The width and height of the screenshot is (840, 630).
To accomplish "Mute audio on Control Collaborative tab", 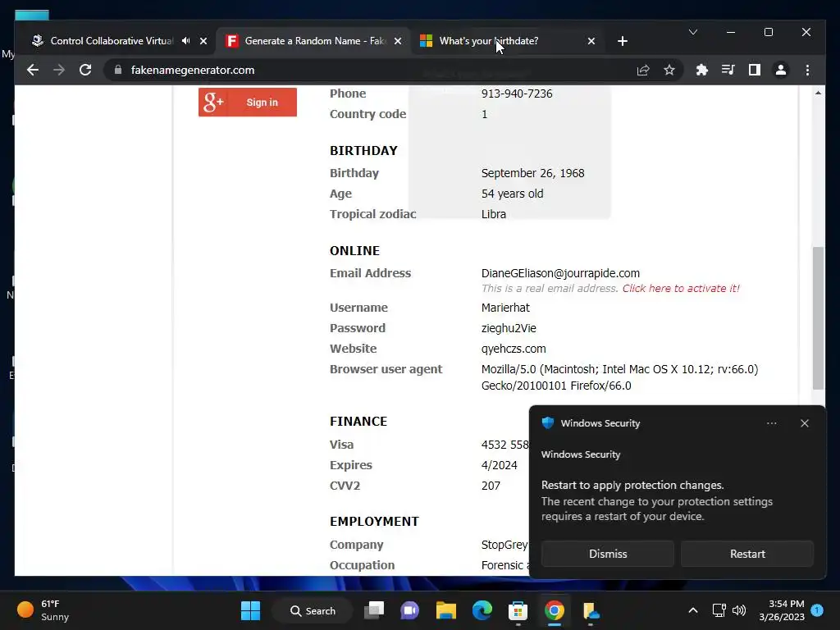I will coord(186,41).
